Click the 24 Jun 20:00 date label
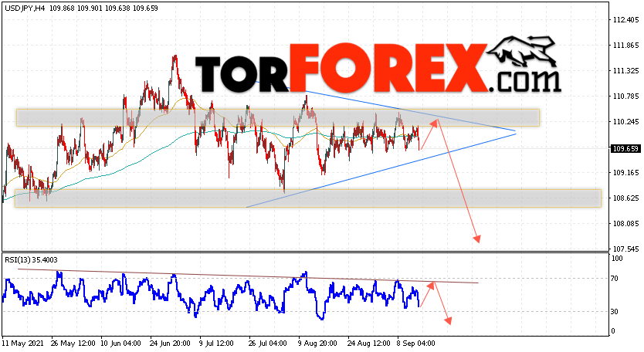The image size is (644, 352). 170,344
